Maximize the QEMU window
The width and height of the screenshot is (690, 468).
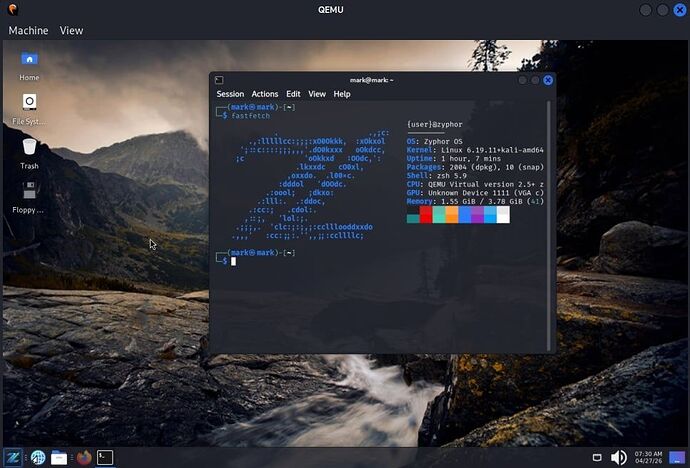coord(663,10)
